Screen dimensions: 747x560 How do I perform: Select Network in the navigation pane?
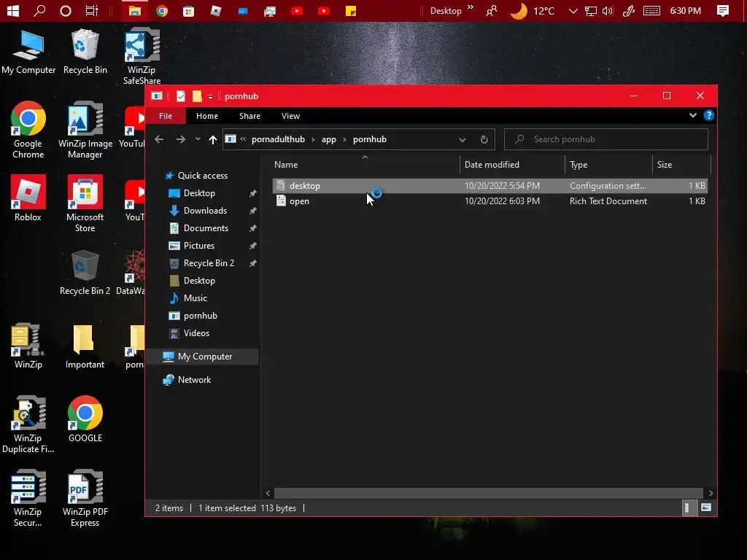(x=194, y=380)
